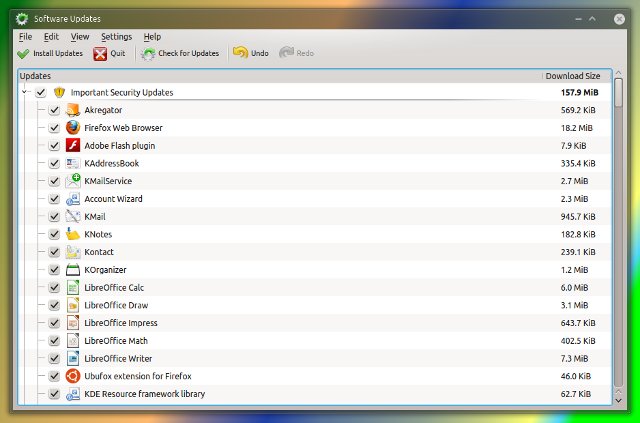Screen dimensions: 640x423
Task: Click the 157.9 MiB total size
Action: point(580,93)
